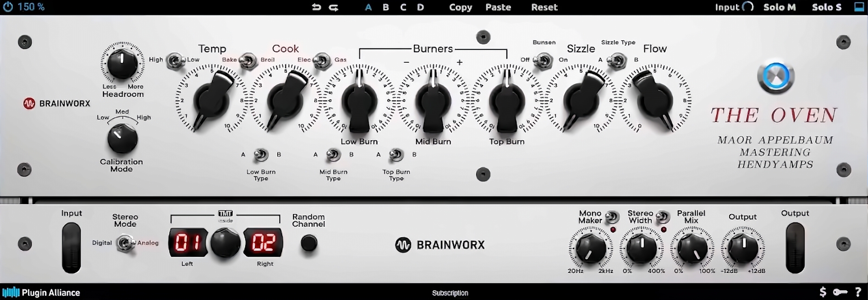Flip the Cook Bake/Broil switch
This screenshot has height=300, width=868.
(x=248, y=60)
